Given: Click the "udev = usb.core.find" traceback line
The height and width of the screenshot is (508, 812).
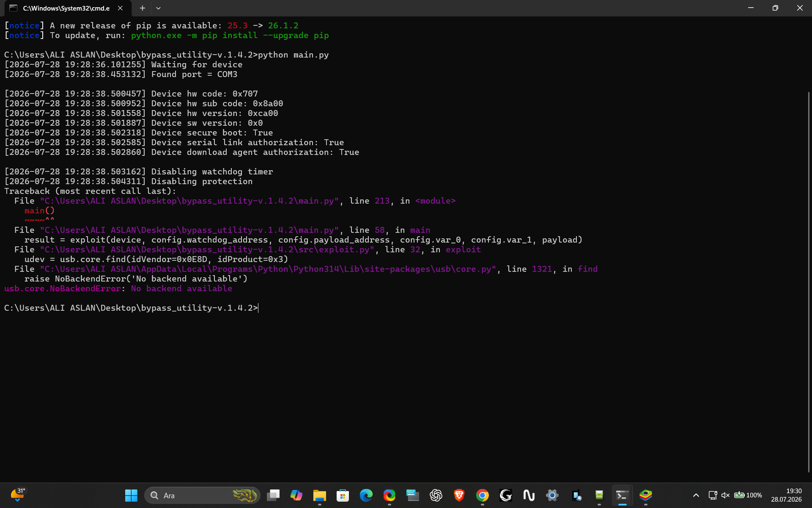Looking at the screenshot, I should [x=156, y=260].
